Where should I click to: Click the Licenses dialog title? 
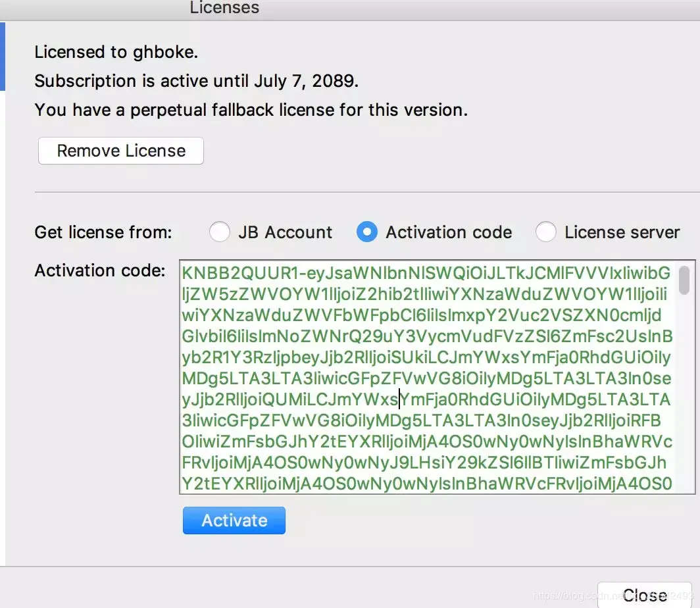click(224, 8)
